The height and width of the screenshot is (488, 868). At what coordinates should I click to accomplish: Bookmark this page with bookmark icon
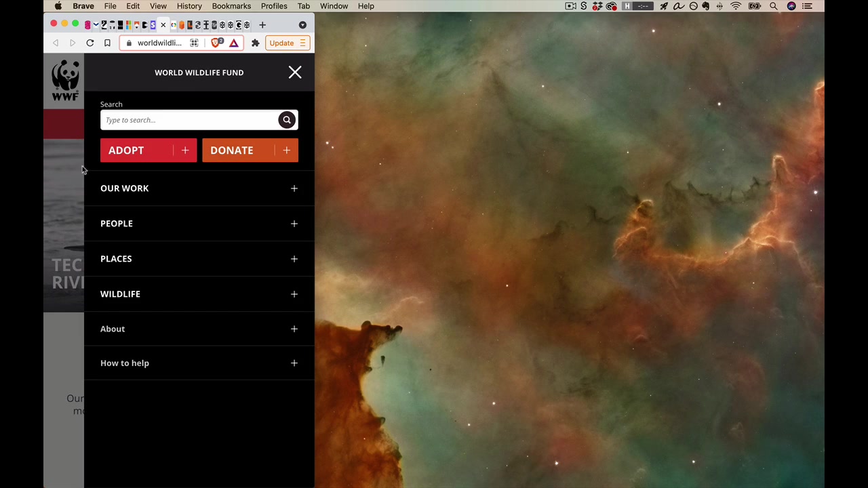[107, 43]
